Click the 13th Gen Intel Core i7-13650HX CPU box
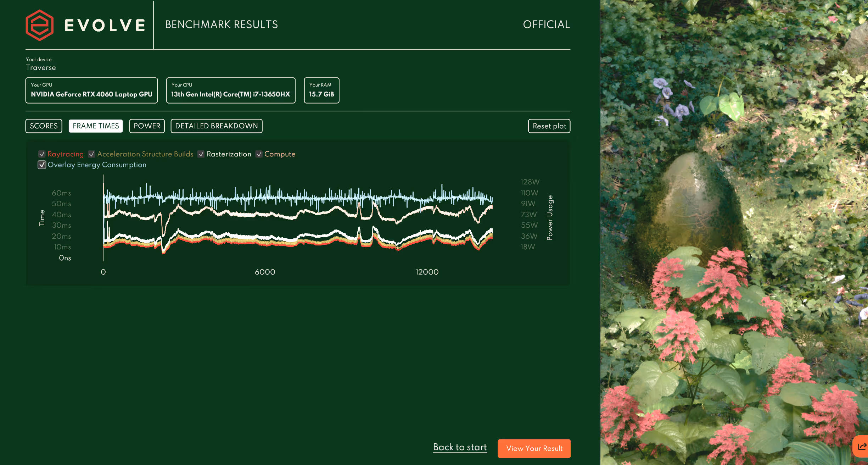 click(x=231, y=90)
